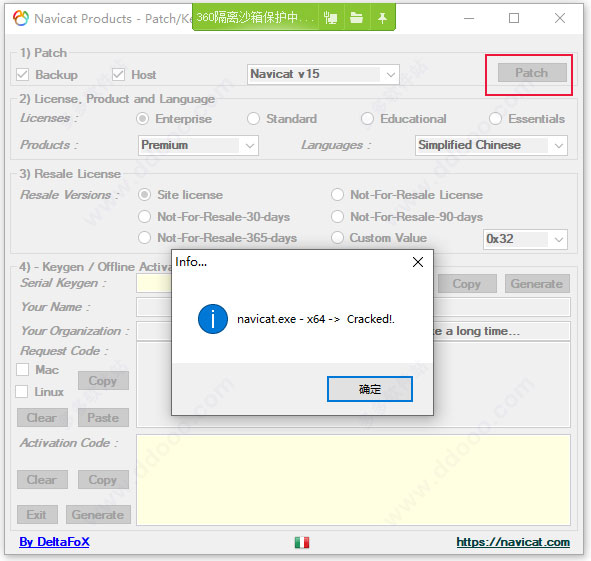Toggle the Backup checkbox
The height and width of the screenshot is (561, 591).
coord(23,75)
